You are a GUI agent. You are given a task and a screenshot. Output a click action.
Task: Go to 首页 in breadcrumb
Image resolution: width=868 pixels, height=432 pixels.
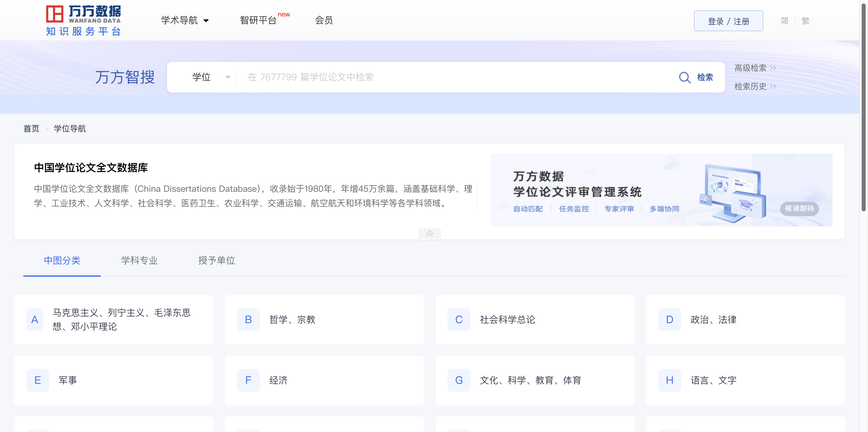click(31, 129)
